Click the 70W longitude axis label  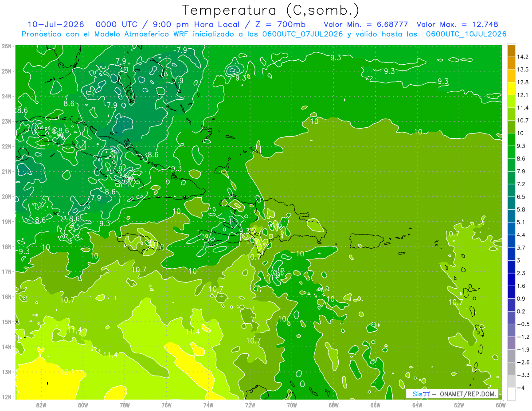(x=292, y=405)
